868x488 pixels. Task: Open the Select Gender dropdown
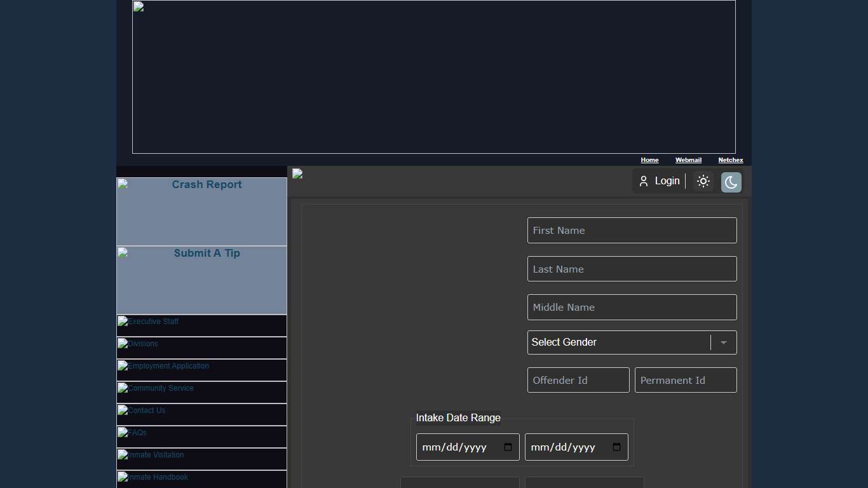pos(616,342)
